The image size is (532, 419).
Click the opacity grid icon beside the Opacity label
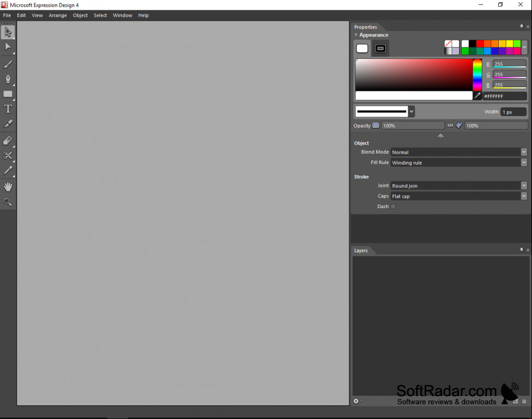(376, 125)
